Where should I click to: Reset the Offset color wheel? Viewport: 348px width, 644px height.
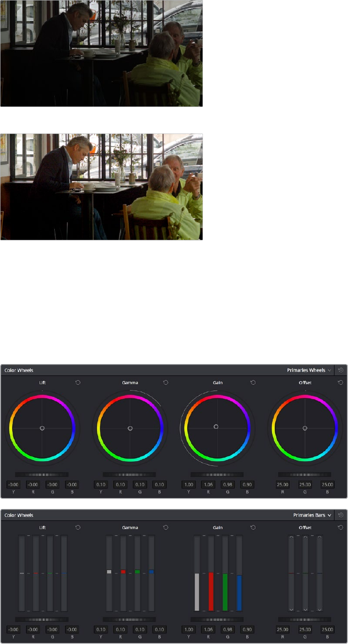(x=341, y=382)
